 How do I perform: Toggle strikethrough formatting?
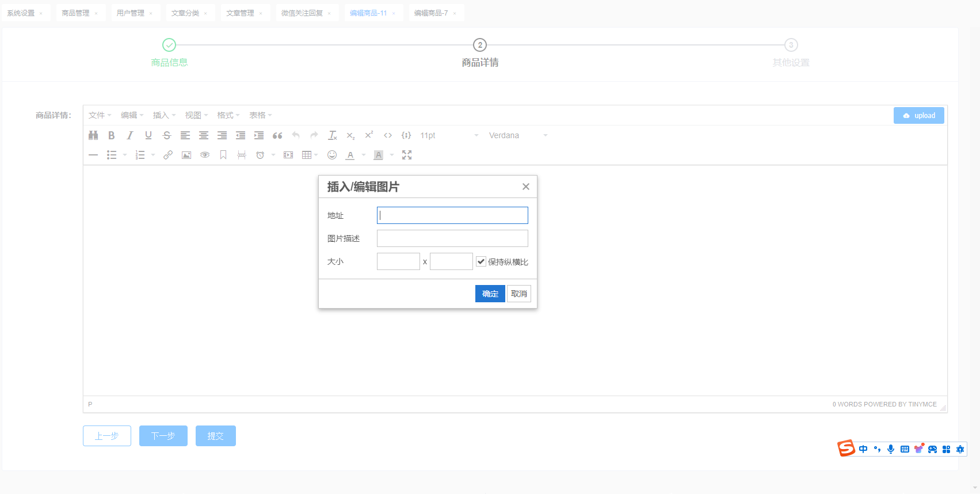click(x=167, y=135)
